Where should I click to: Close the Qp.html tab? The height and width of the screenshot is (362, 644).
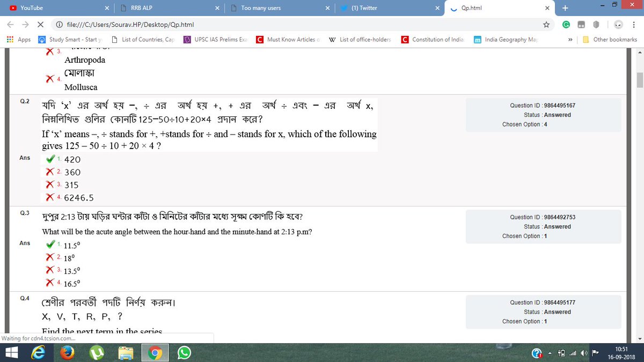coord(547,8)
